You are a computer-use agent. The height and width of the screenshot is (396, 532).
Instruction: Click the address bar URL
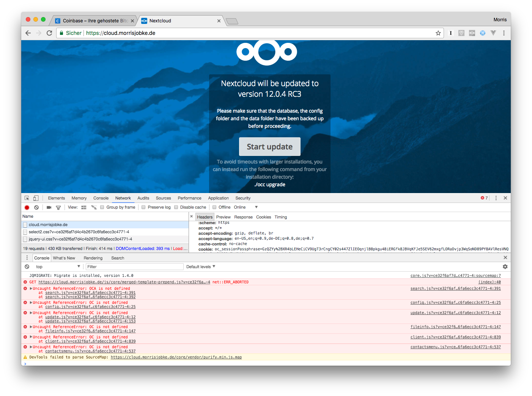pyautogui.click(x=121, y=33)
